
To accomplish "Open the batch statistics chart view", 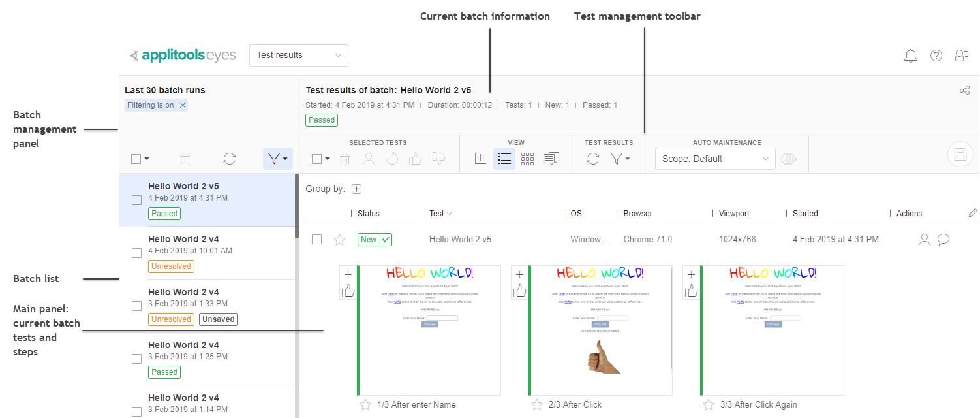I will (x=480, y=159).
